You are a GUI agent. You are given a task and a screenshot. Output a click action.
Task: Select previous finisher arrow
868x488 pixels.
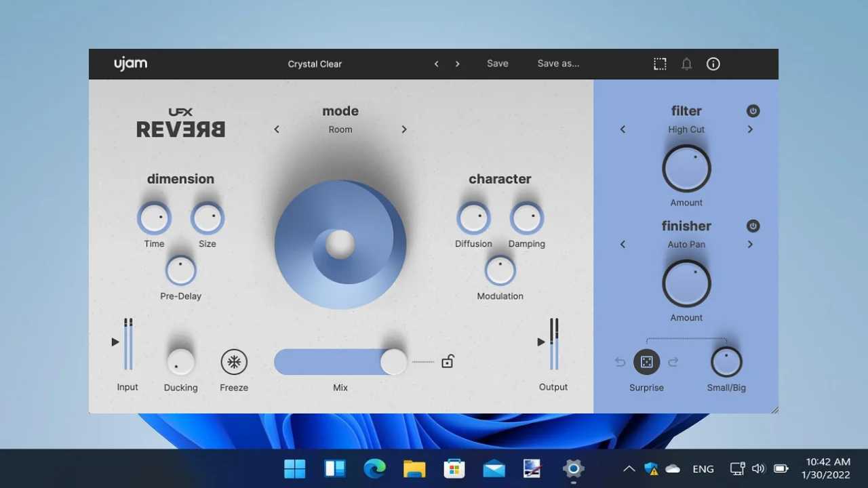tap(623, 245)
